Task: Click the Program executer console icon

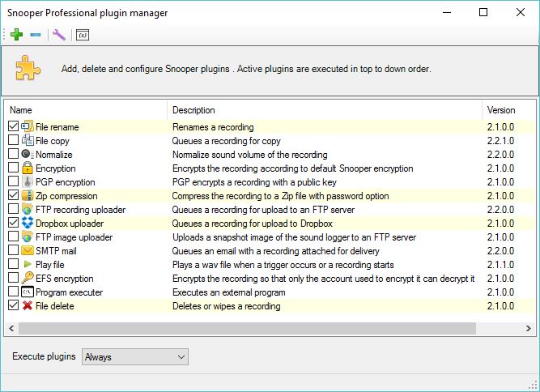Action: (x=28, y=292)
